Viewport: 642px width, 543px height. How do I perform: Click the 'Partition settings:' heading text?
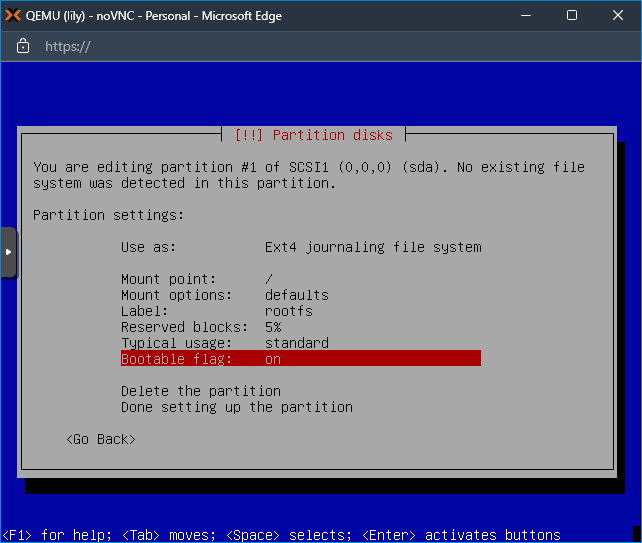109,215
